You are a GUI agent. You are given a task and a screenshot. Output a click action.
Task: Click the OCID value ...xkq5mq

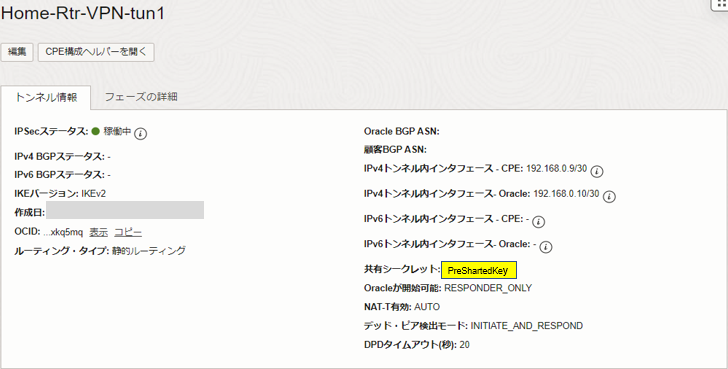[x=63, y=232]
